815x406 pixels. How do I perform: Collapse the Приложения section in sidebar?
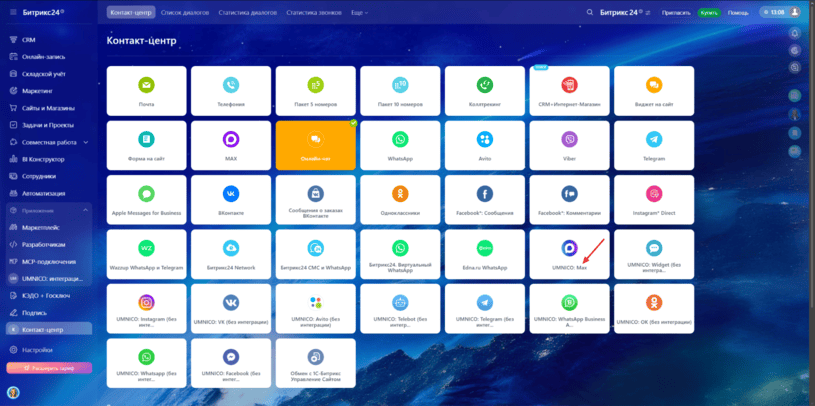point(86,210)
